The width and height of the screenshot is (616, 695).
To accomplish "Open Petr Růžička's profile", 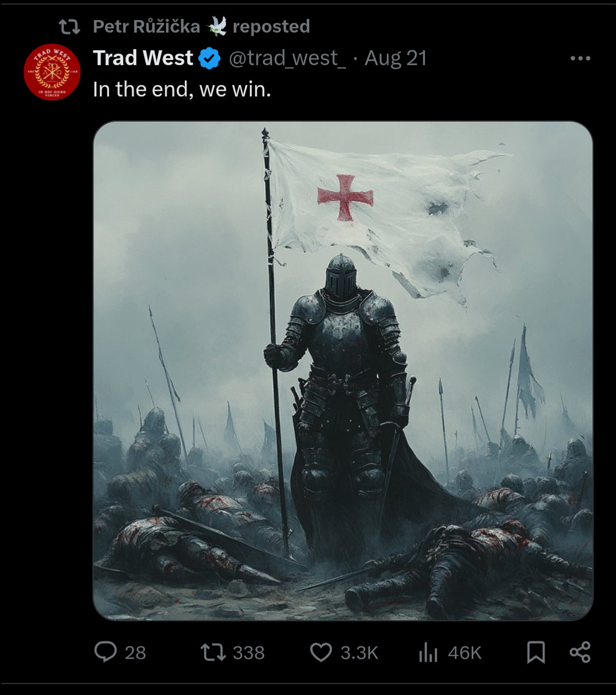I will (x=146, y=26).
